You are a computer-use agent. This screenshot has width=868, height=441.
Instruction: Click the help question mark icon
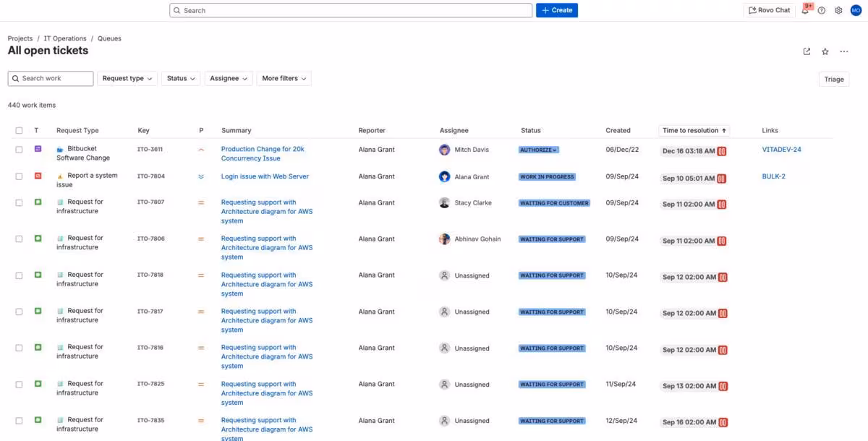[822, 11]
